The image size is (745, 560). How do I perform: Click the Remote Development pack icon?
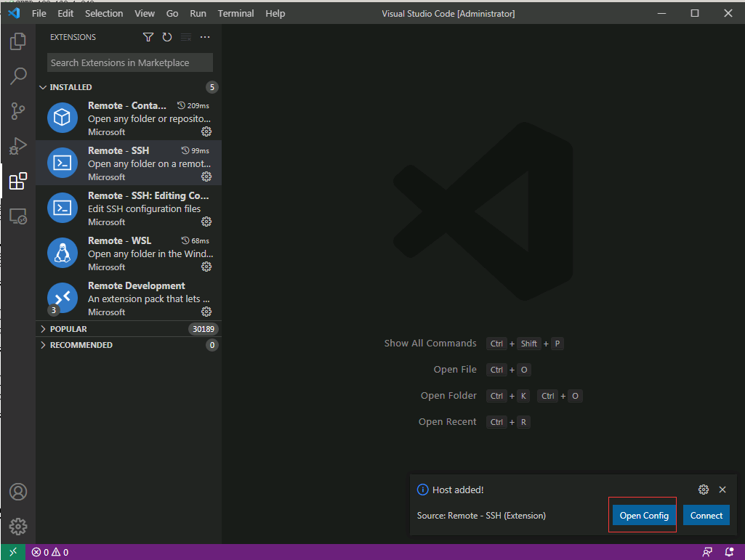pyautogui.click(x=63, y=298)
